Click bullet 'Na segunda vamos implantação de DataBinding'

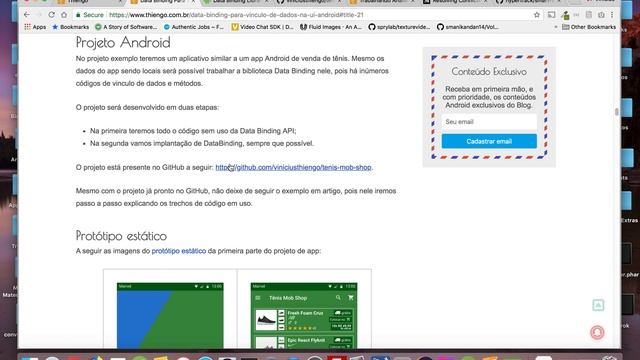coord(202,143)
